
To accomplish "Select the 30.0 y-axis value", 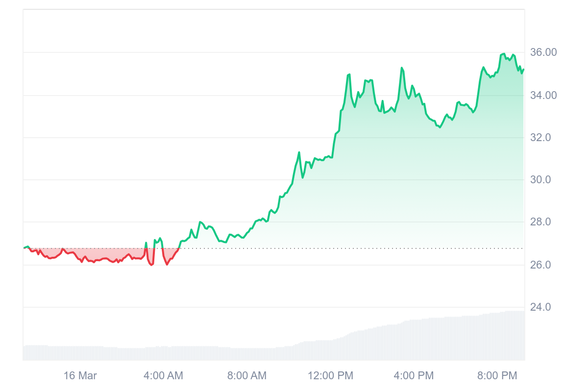I will click(x=541, y=180).
